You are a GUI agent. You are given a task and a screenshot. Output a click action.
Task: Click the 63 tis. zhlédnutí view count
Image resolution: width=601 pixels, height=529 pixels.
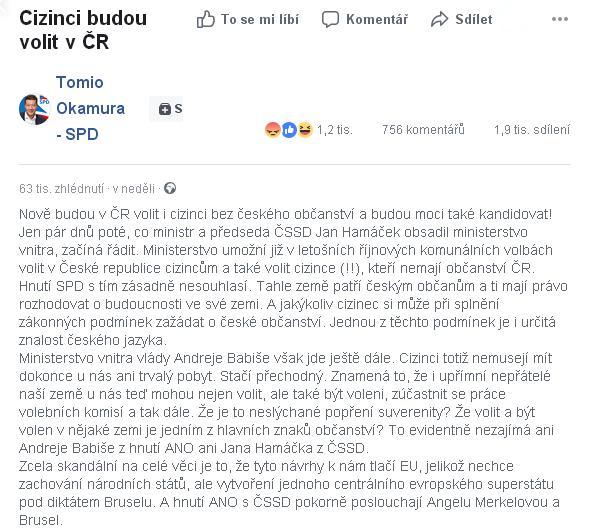coord(61,189)
